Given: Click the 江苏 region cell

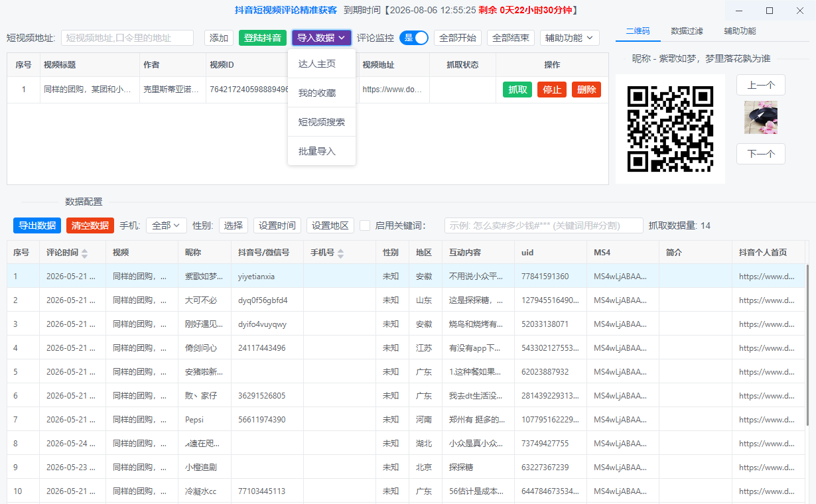Looking at the screenshot, I should [x=424, y=347].
